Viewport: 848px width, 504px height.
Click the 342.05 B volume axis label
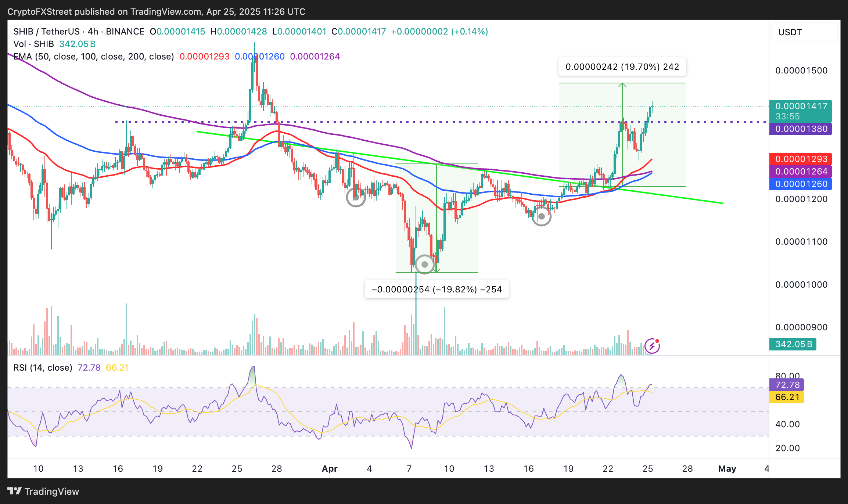coord(793,344)
